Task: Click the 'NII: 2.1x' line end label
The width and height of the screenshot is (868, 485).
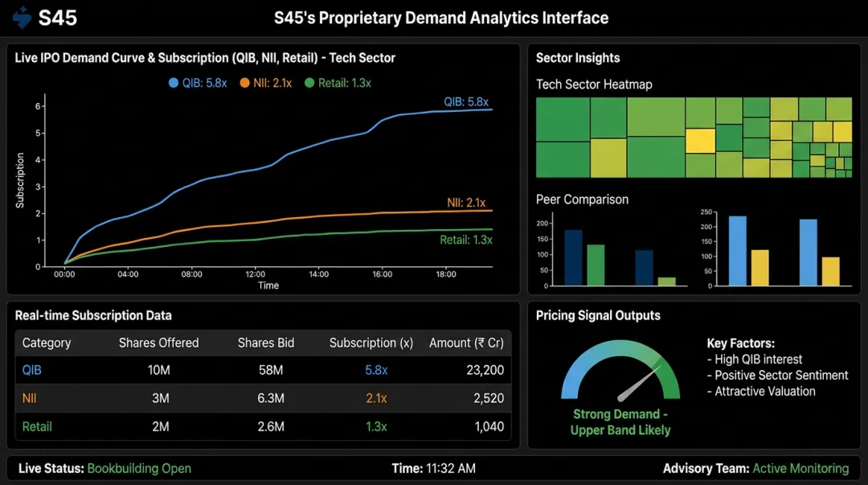Action: 466,203
